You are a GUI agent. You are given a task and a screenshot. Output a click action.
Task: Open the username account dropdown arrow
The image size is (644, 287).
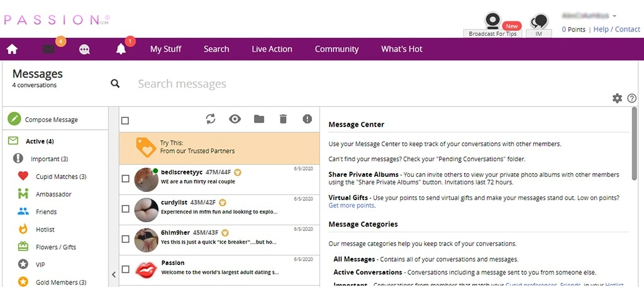[614, 16]
